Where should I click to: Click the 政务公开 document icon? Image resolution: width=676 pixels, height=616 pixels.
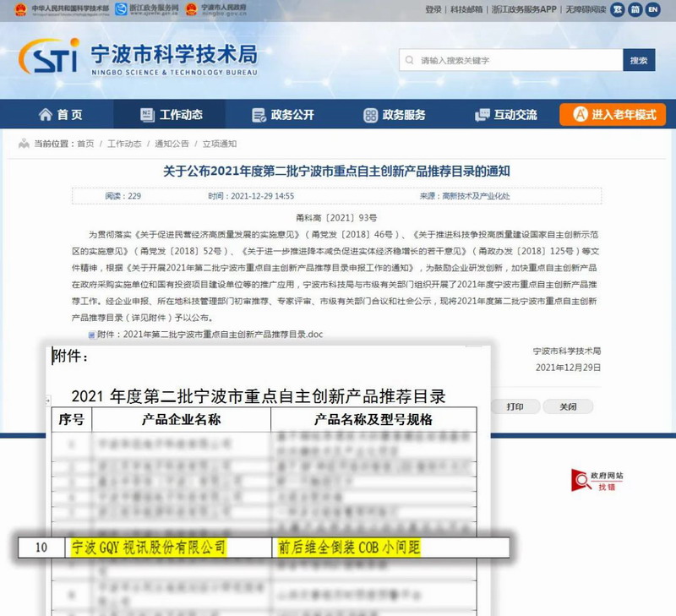[259, 115]
